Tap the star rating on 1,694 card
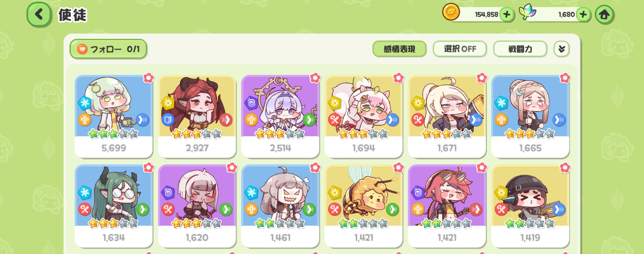The width and height of the screenshot is (644, 254). point(363,134)
